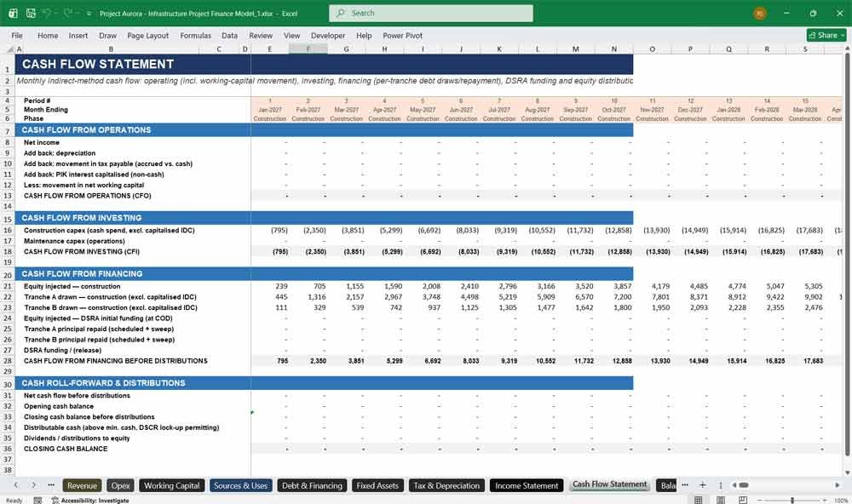Click the Select All corner triangle
The image size is (852, 504).
[x=8, y=49]
